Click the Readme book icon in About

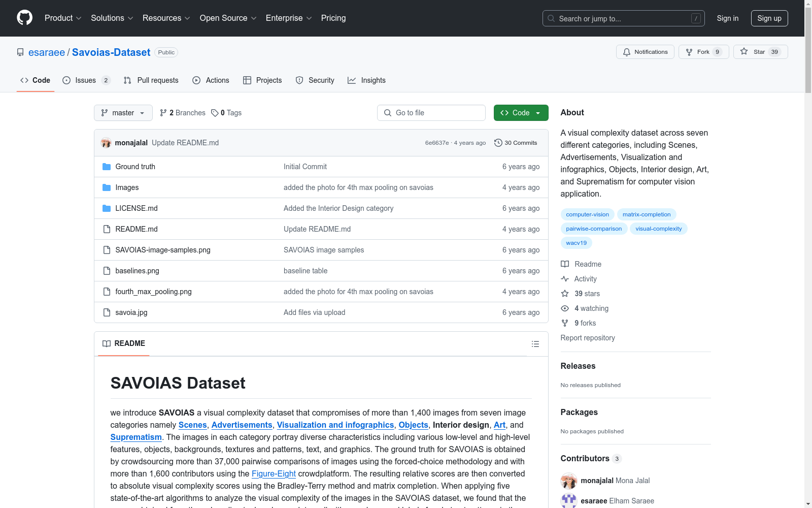pyautogui.click(x=565, y=264)
